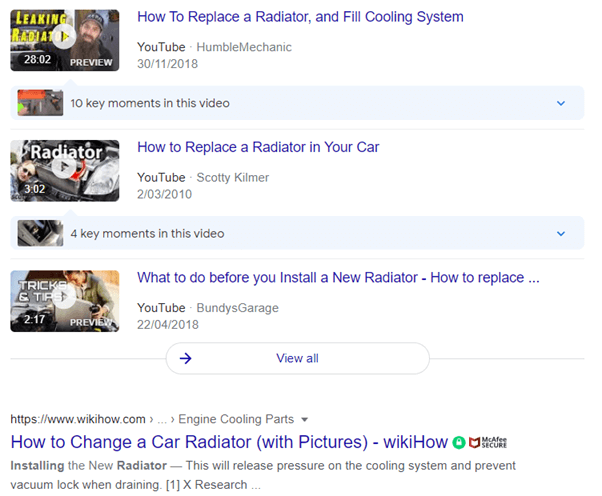This screenshot has width=602, height=496.
Task: Open wikiHow 'How to Change a Car Radiator' result
Action: click(229, 442)
